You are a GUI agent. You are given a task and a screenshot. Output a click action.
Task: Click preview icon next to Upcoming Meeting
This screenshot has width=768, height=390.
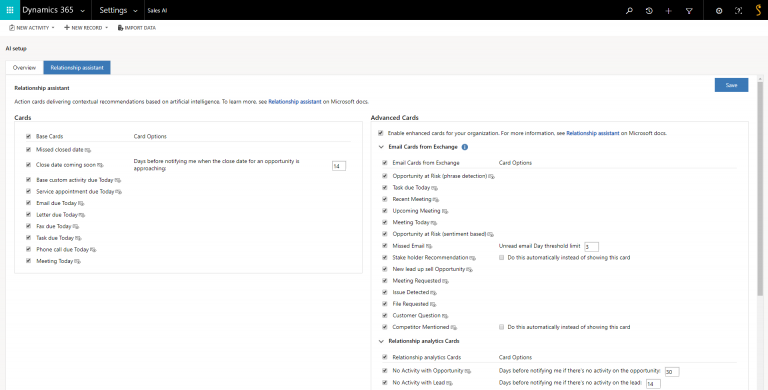[445, 211]
